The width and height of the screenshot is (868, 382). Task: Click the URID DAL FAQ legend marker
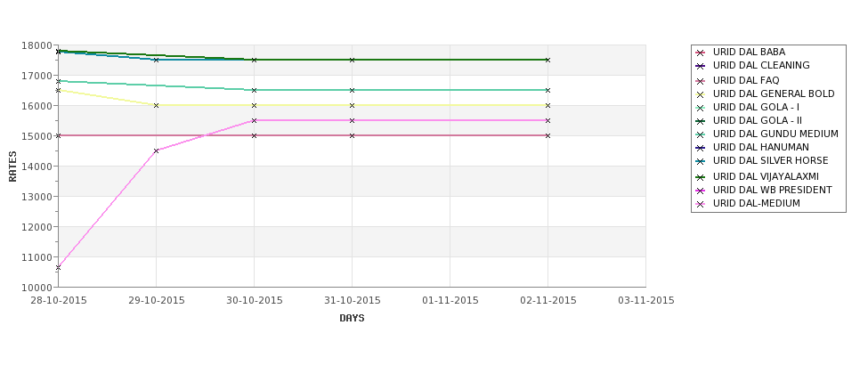[701, 81]
